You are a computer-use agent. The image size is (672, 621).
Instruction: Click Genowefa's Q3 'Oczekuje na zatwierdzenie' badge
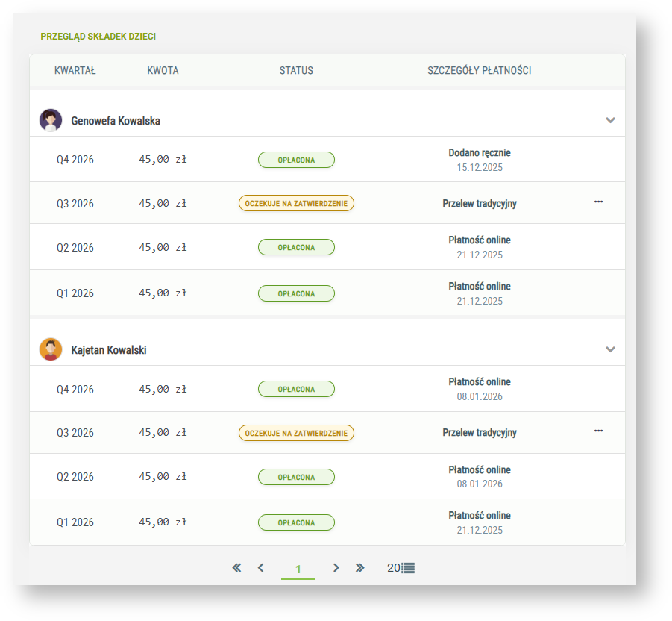pos(296,203)
